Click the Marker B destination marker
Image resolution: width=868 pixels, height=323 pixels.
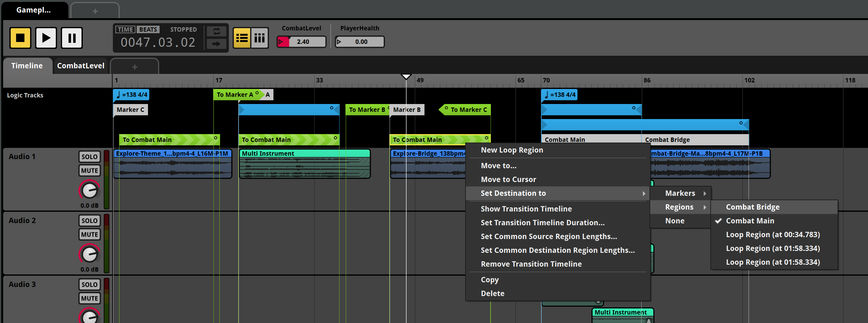[407, 110]
